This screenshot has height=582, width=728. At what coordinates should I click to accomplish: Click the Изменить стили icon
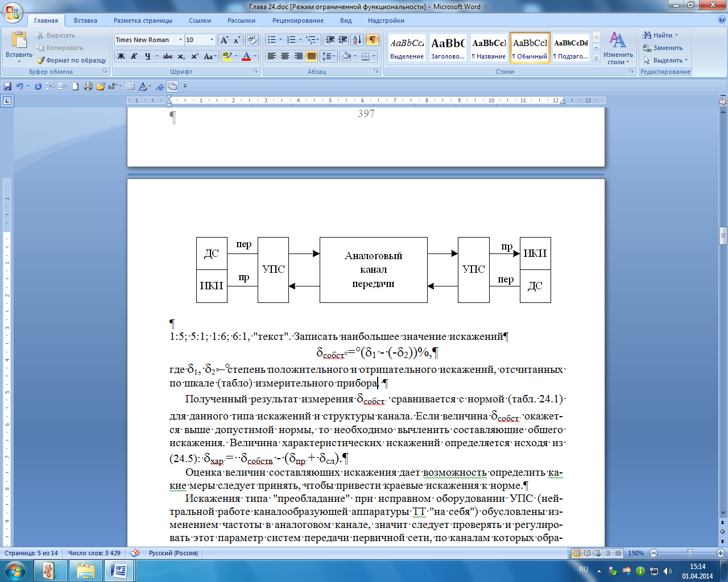618,40
